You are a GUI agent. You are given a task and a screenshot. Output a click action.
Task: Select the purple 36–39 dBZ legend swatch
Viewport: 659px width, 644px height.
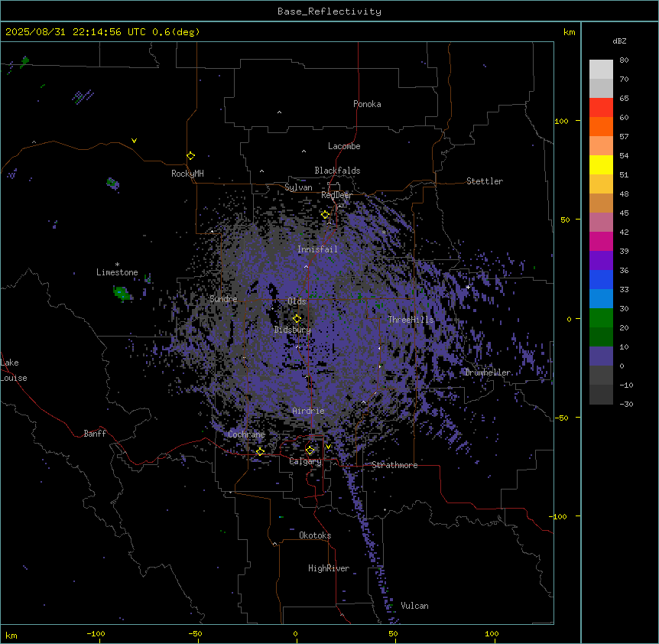coord(601,261)
